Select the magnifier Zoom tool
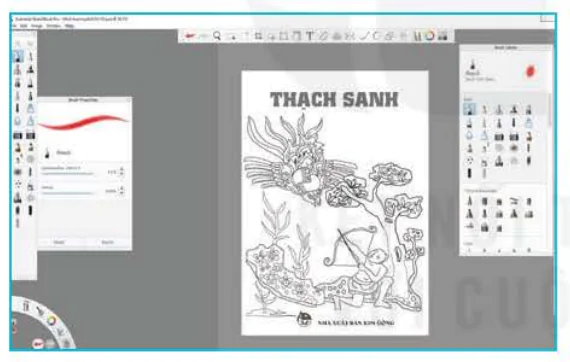 click(x=217, y=36)
